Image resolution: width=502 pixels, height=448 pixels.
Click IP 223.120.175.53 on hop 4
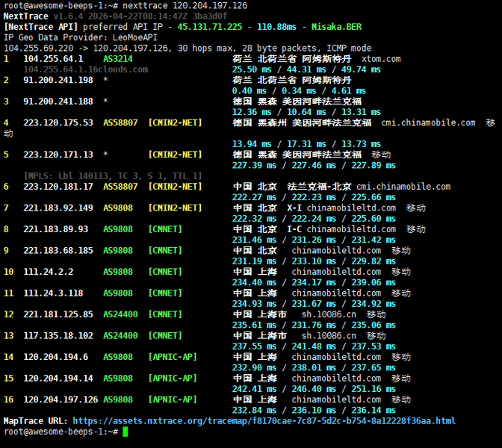[x=58, y=122]
